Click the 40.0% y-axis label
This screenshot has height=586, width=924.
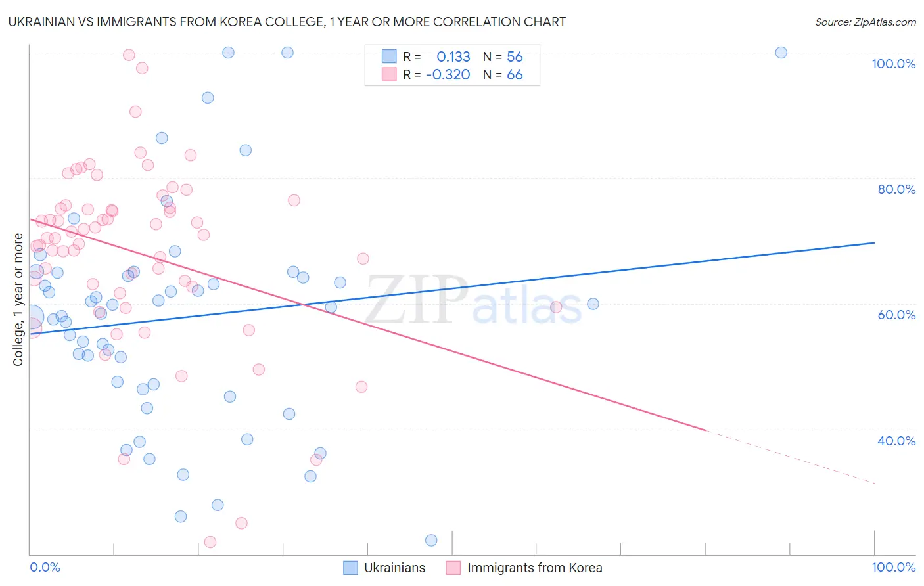pyautogui.click(x=896, y=441)
